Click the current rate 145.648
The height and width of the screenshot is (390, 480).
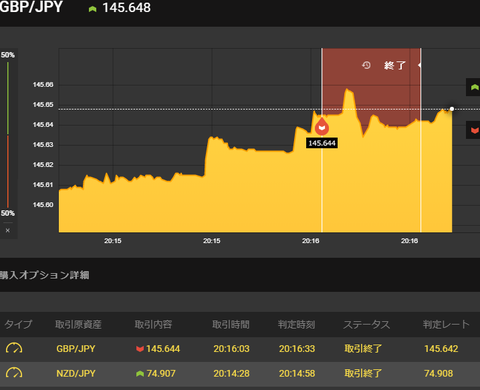pos(127,8)
